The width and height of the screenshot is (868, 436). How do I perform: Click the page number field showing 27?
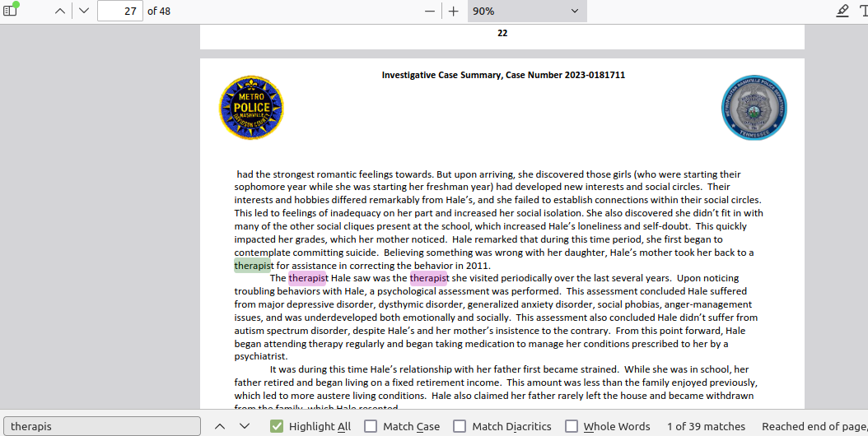coord(120,11)
